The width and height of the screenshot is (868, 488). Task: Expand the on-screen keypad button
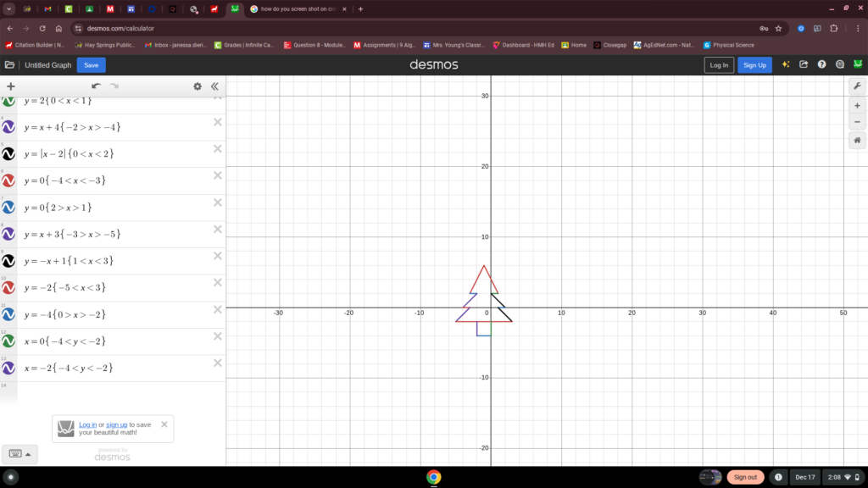tap(19, 454)
